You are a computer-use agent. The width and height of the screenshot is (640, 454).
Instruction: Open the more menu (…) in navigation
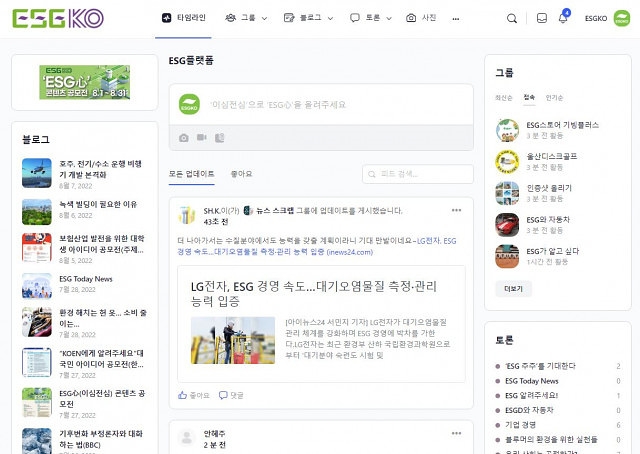pos(455,18)
